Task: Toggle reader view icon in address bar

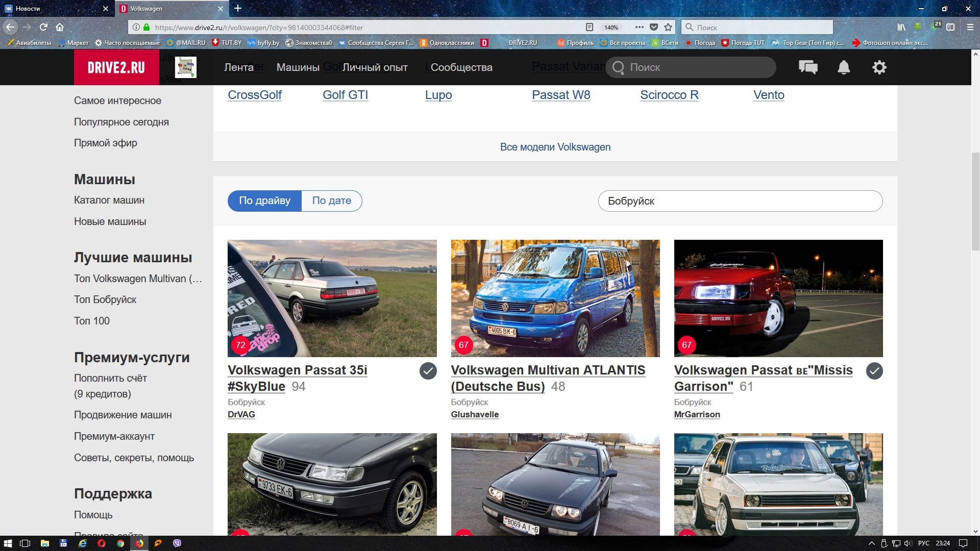Action: tap(589, 27)
